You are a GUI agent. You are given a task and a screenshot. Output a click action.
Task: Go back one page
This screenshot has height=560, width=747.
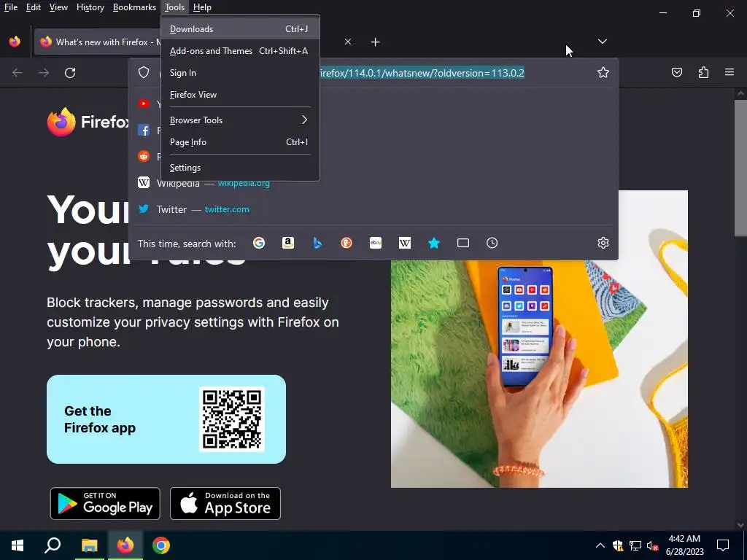(18, 73)
